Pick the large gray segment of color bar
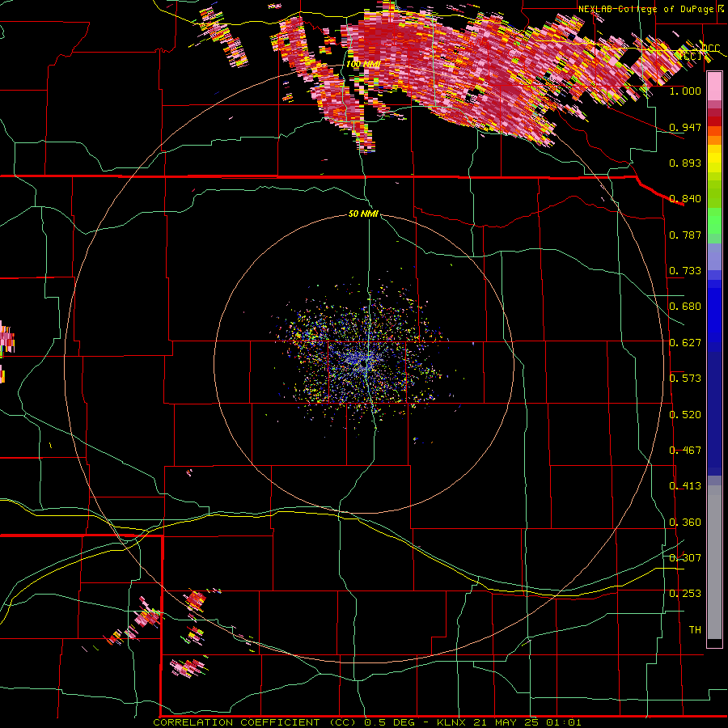Viewport: 728px width, 728px height. tap(714, 562)
